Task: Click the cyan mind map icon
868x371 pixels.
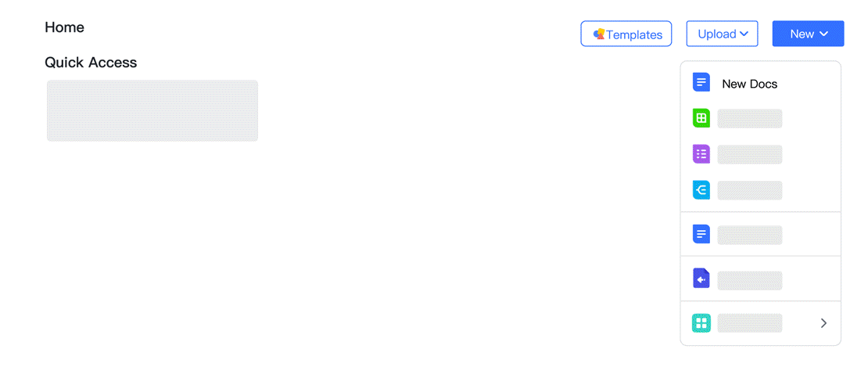Action: [x=701, y=190]
